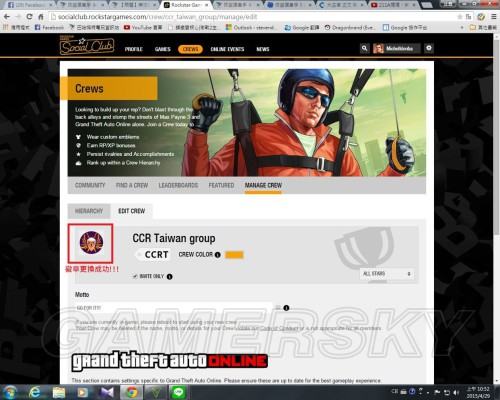Open the settings gear icon
The height and width of the screenshot is (400, 500).
point(429,48)
